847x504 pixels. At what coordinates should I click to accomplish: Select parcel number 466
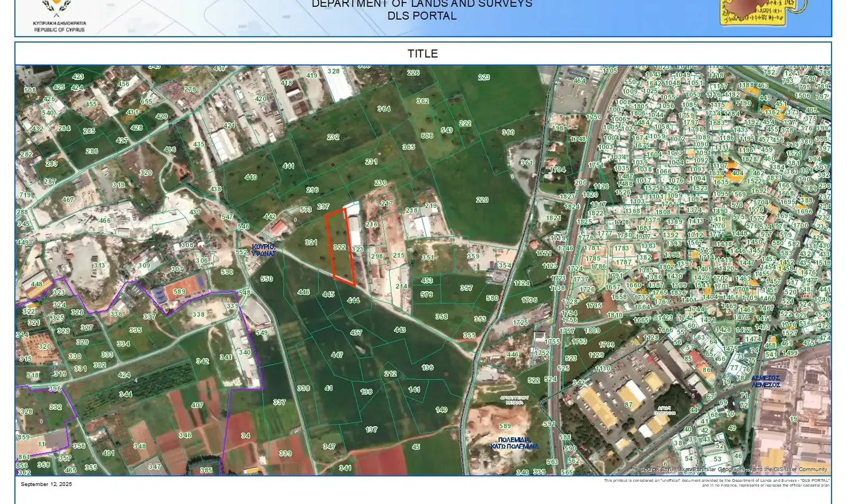click(105, 221)
